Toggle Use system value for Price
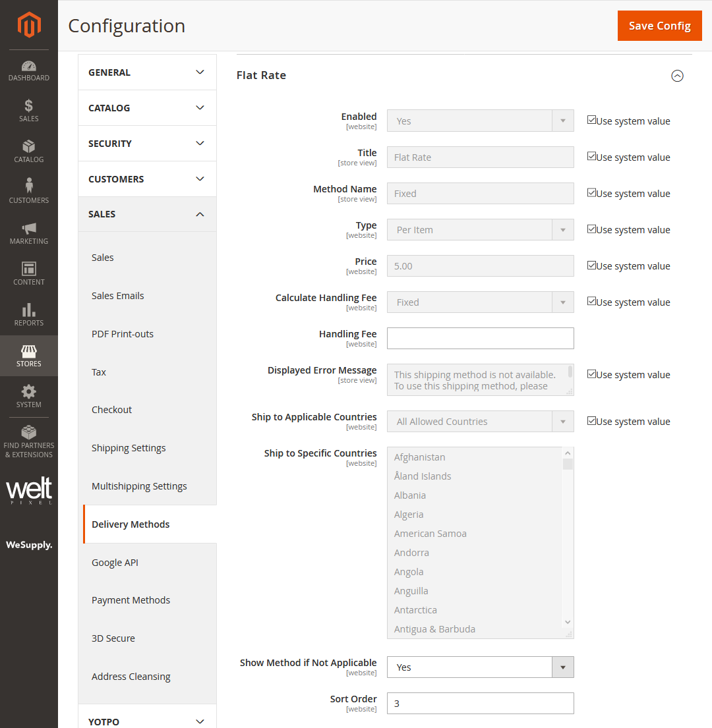Viewport: 712px width, 728px height. click(591, 265)
